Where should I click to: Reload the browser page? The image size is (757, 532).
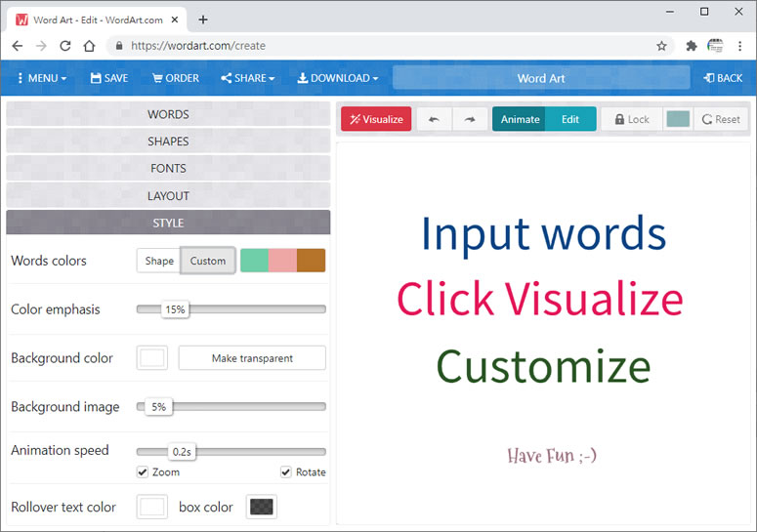coord(65,46)
